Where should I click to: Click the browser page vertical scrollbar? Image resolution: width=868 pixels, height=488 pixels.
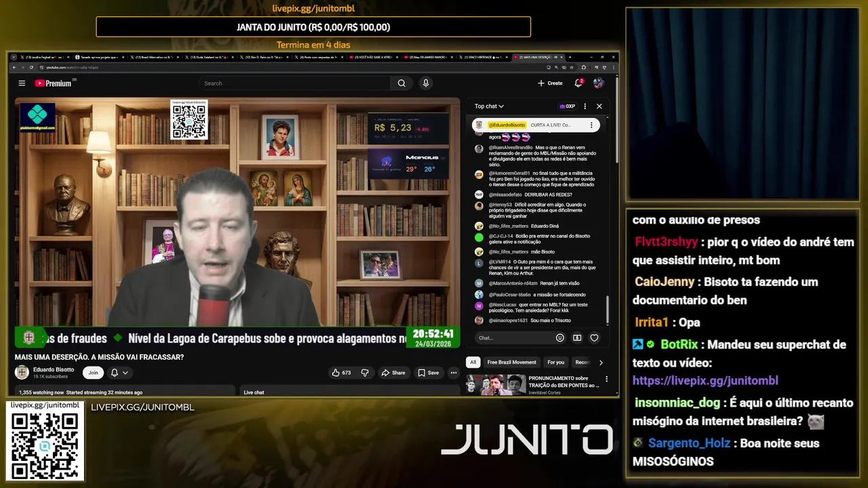(x=616, y=119)
